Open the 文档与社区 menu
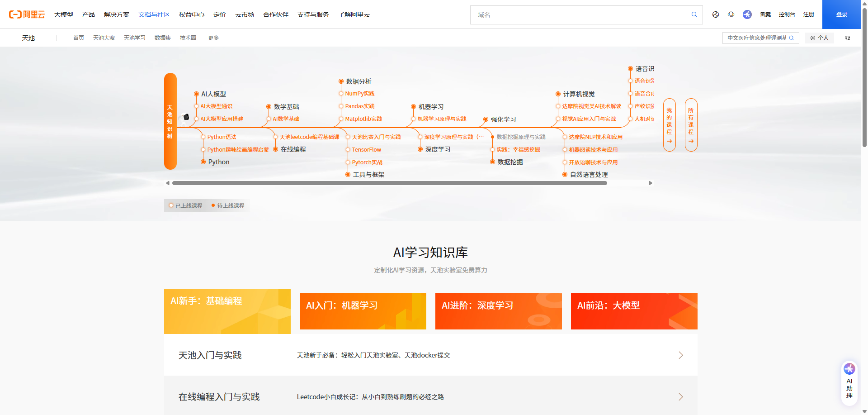Image resolution: width=868 pixels, height=415 pixels. (154, 14)
